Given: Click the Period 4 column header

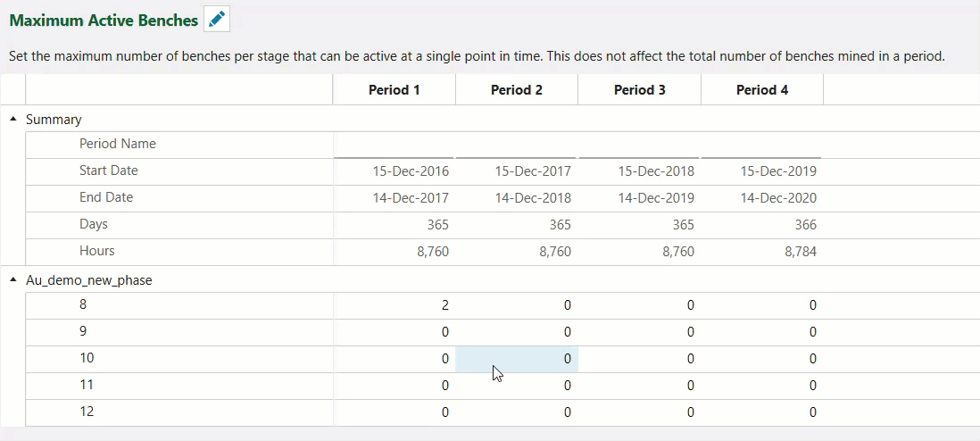Looking at the screenshot, I should click(x=761, y=90).
